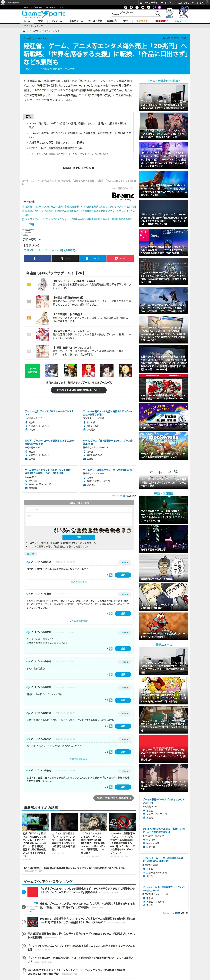Open the インサイド navigation tab
Image resolution: width=210 pixels, height=980 pixels.
142,21
